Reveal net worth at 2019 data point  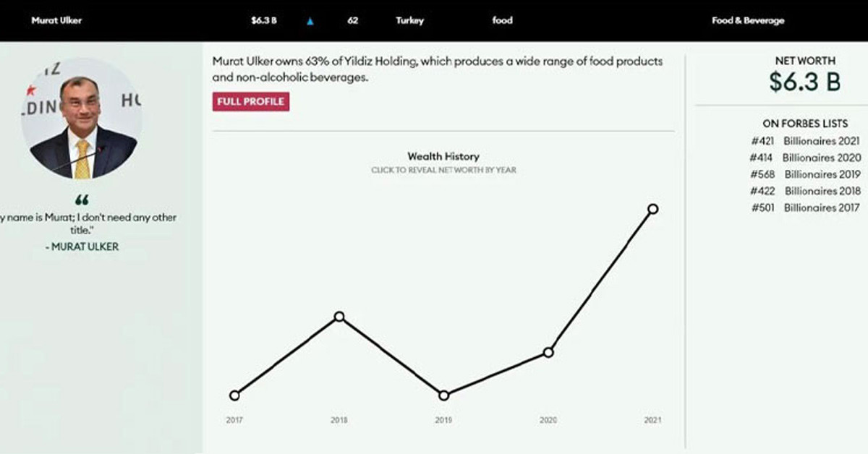click(x=444, y=395)
